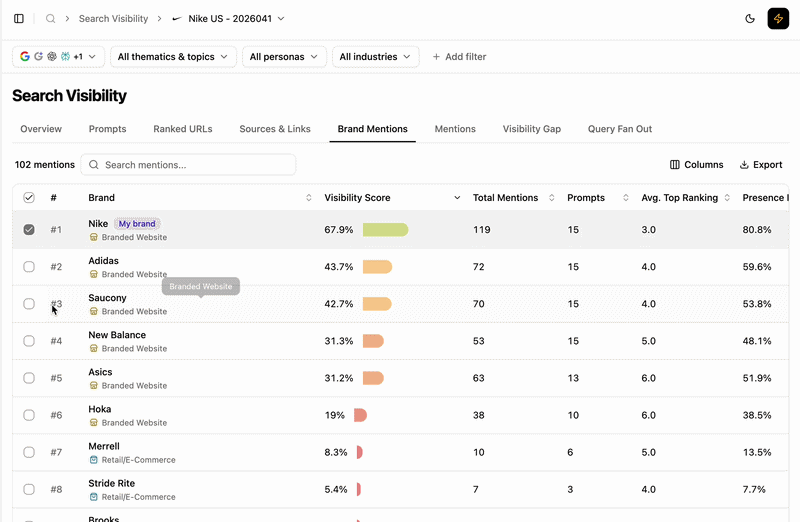Click the search icon in mentions field
The width and height of the screenshot is (800, 522).
(94, 164)
